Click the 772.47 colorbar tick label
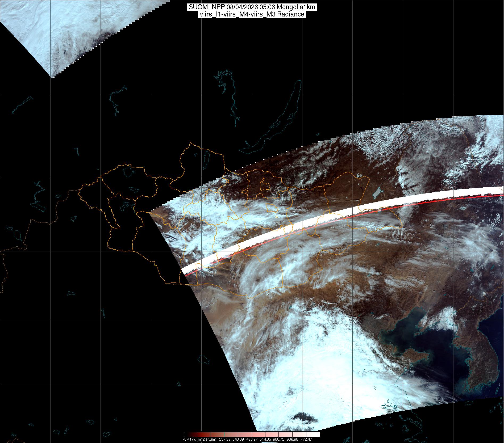Image resolution: width=504 pixels, height=443 pixels. (x=306, y=439)
